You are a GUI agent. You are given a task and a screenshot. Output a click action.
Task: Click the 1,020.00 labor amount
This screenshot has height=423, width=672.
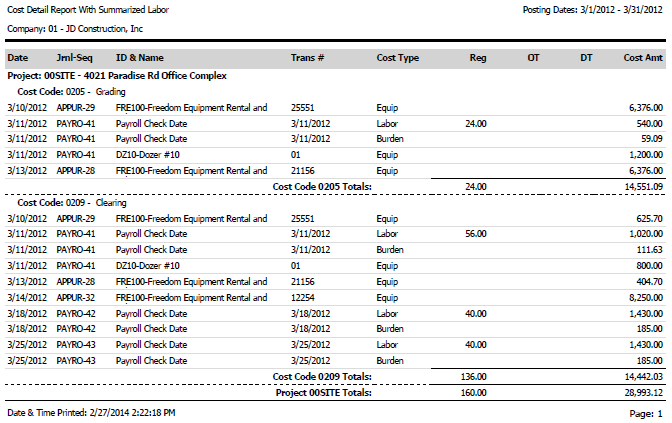click(x=646, y=234)
